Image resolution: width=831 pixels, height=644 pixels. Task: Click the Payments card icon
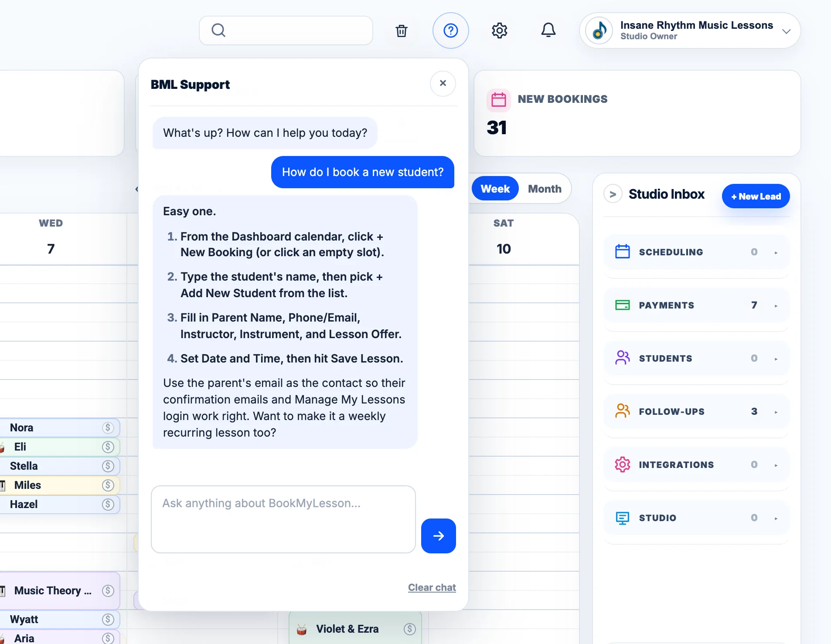[x=622, y=305]
